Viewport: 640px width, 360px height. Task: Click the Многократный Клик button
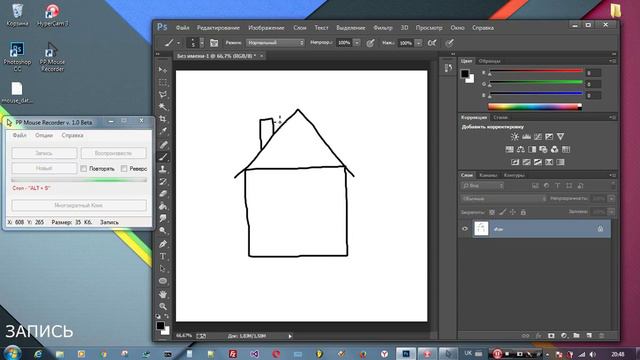click(79, 205)
